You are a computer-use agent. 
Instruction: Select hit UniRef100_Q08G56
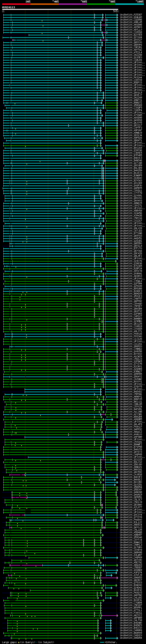point(131,352)
